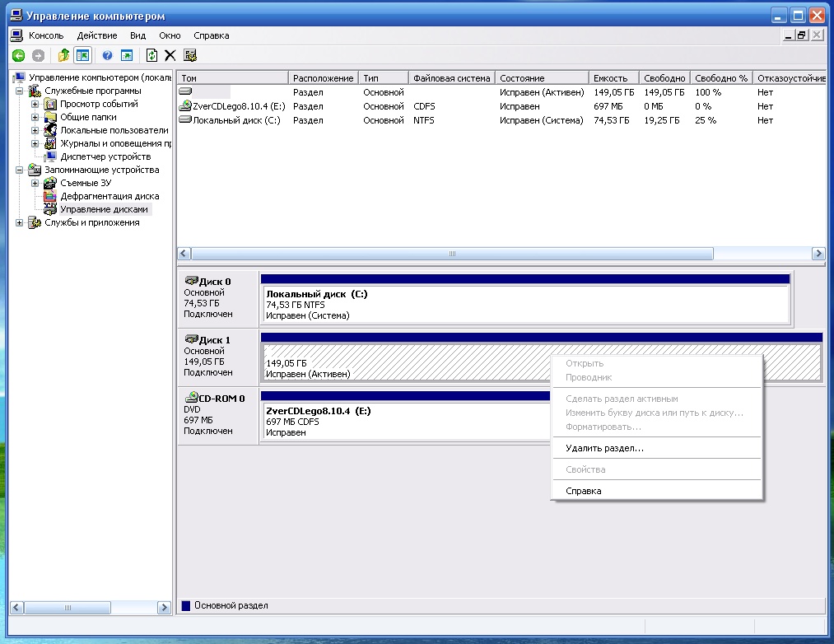
Task: Toggle the show/hide console tree toolbar icon
Action: 83,55
